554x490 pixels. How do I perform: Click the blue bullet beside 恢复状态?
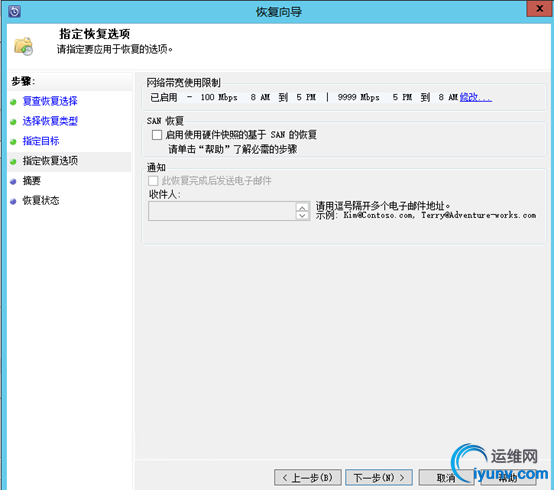pos(13,201)
